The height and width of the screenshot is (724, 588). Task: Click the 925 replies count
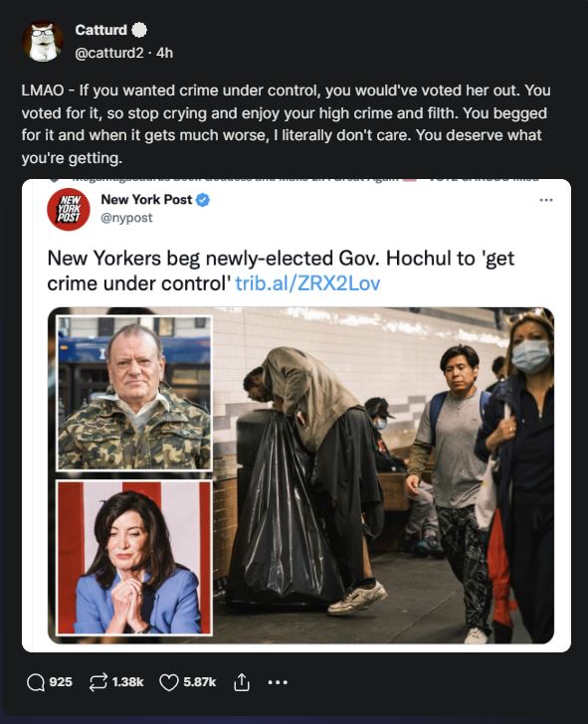click(61, 682)
